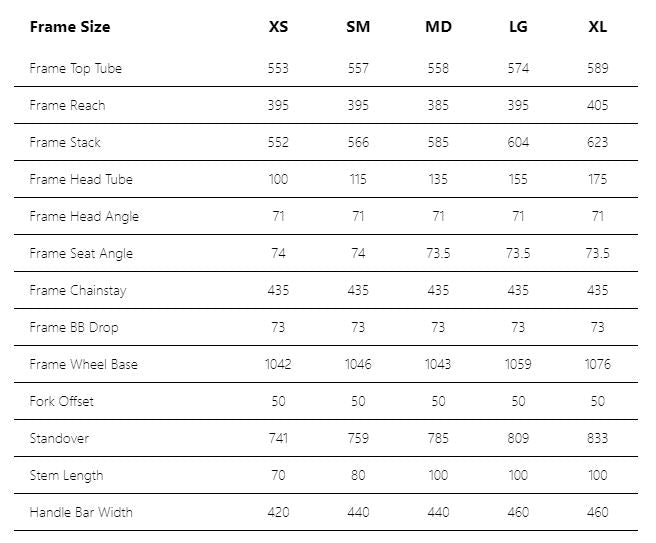Select the SM column header

click(x=358, y=27)
